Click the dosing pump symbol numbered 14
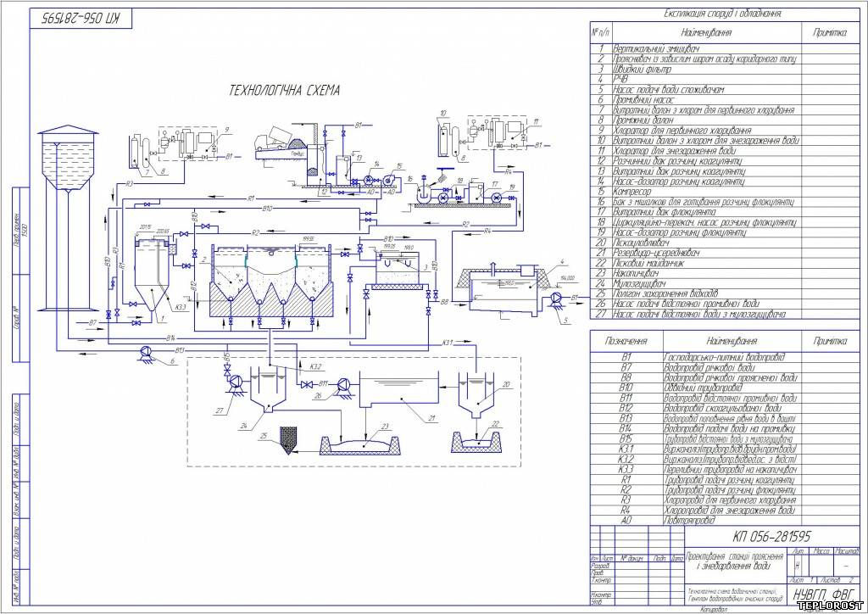 tap(369, 181)
